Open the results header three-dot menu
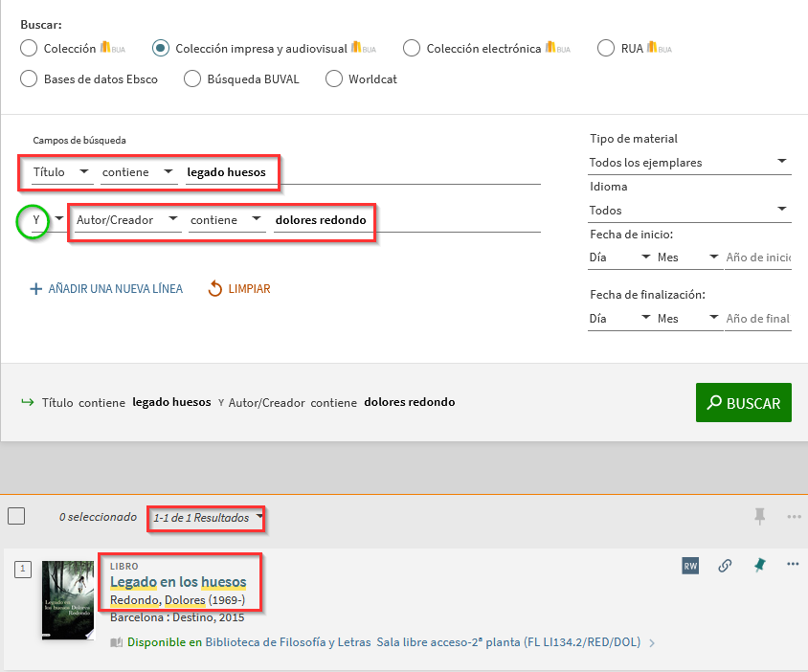Screen dimensions: 808x672 coord(794,517)
